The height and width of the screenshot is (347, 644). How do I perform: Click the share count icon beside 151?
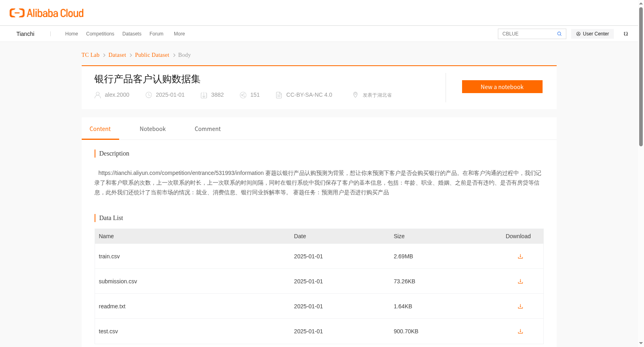243,95
